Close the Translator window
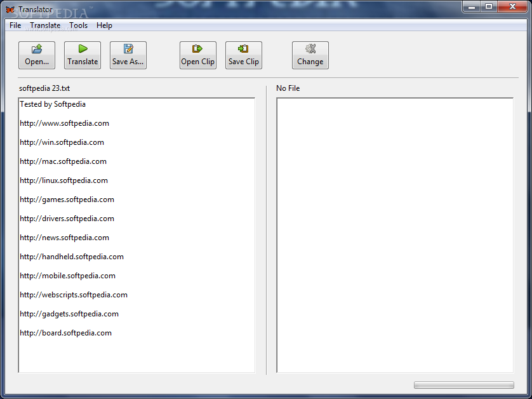 (x=513, y=6)
